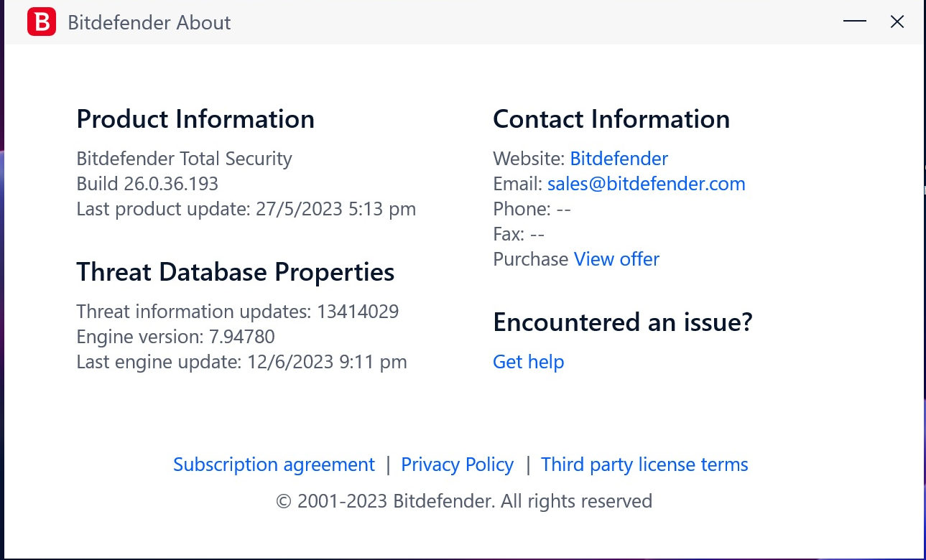Screen dimensions: 926x560
Task: Close the Bitdefender About window
Action: pos(897,22)
